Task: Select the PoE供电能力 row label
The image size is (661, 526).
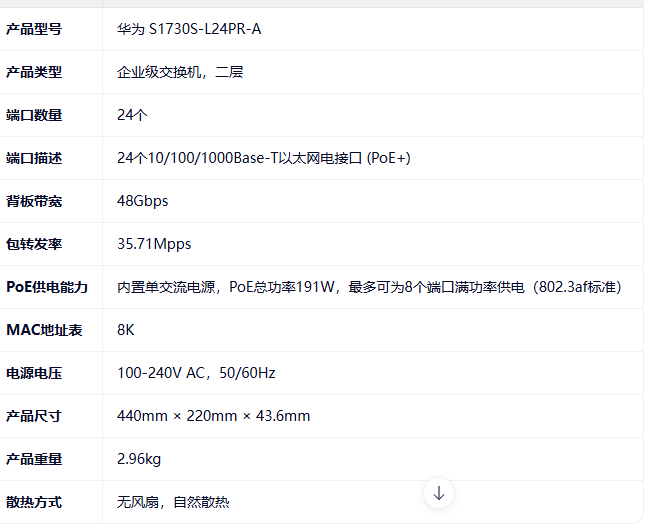Action: pos(47,287)
